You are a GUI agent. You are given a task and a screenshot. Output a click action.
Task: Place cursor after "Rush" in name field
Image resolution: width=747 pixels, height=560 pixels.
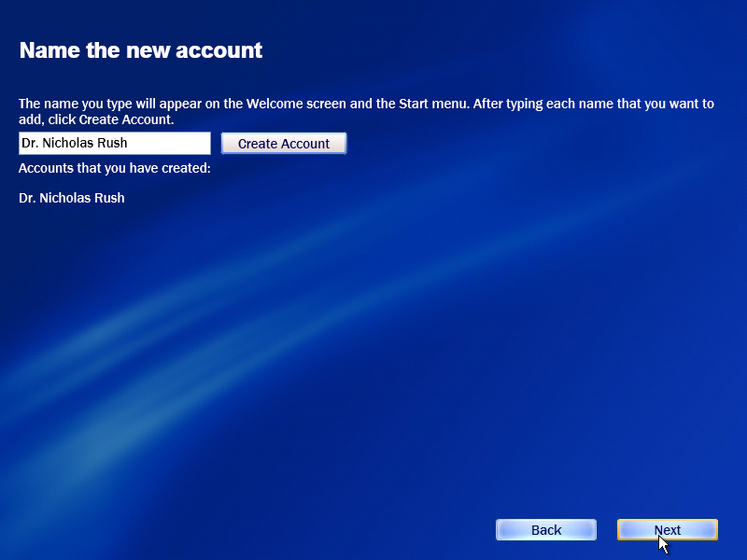pos(128,144)
